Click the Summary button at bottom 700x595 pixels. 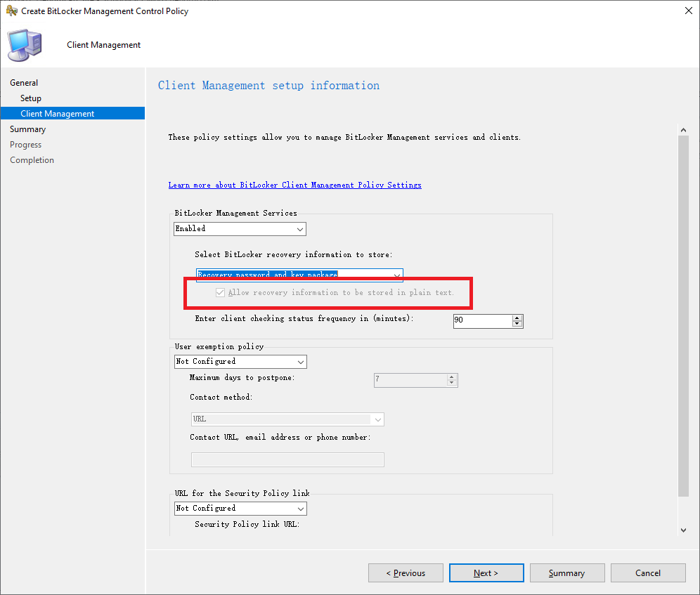click(x=567, y=573)
